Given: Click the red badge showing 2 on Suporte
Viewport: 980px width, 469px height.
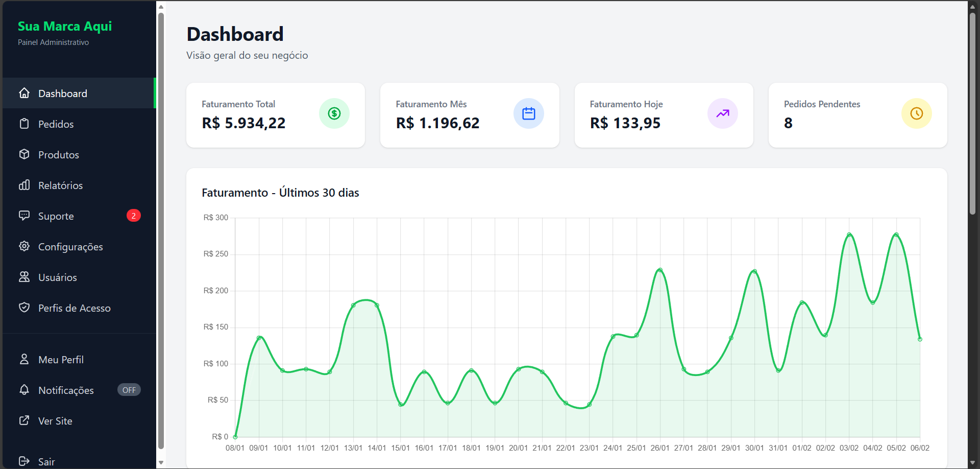Looking at the screenshot, I should pyautogui.click(x=134, y=215).
